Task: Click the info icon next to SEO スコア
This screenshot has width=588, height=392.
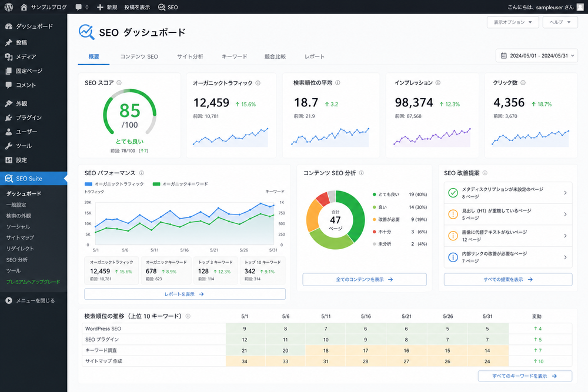Action: pyautogui.click(x=119, y=82)
